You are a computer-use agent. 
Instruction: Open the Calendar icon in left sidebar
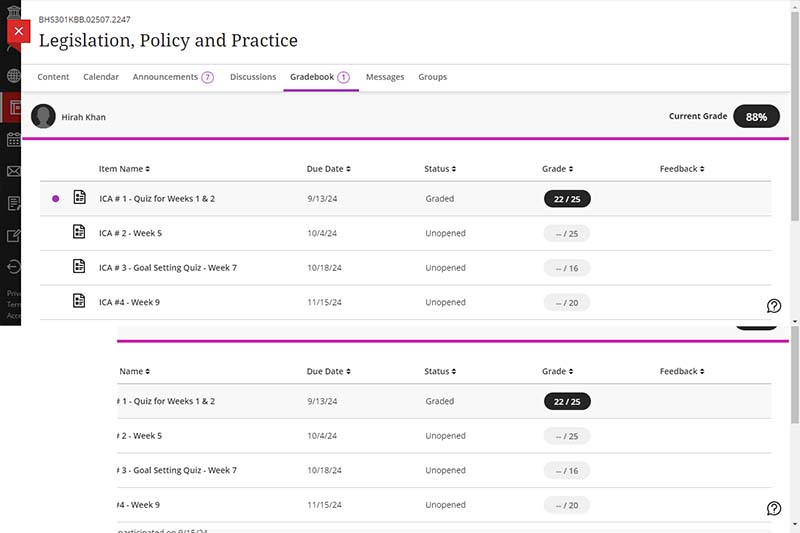[14, 139]
